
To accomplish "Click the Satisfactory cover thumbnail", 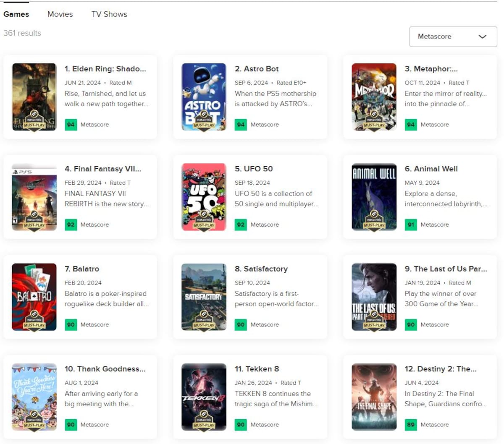I will point(204,297).
